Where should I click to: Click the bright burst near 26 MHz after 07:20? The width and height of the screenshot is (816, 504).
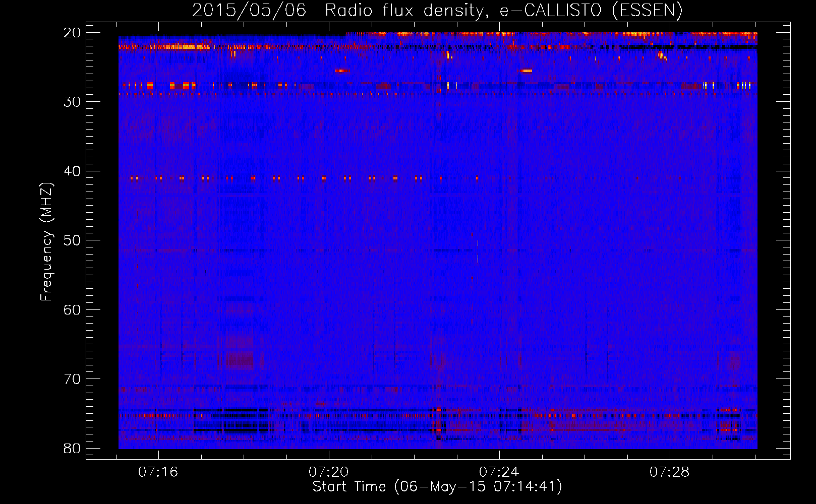tap(342, 71)
